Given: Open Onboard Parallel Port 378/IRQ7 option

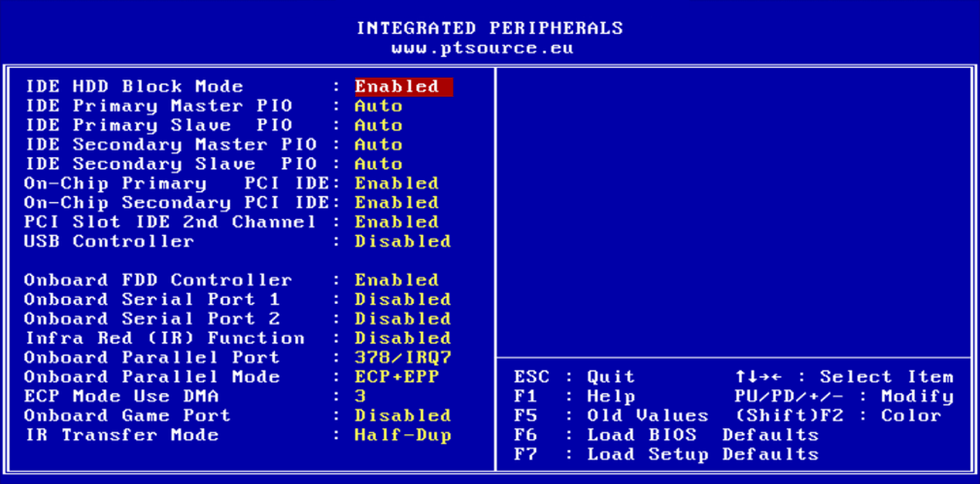Looking at the screenshot, I should pos(402,358).
